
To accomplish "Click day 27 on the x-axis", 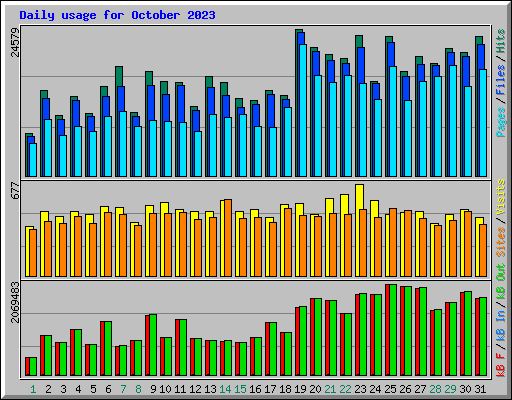I will (420, 389).
